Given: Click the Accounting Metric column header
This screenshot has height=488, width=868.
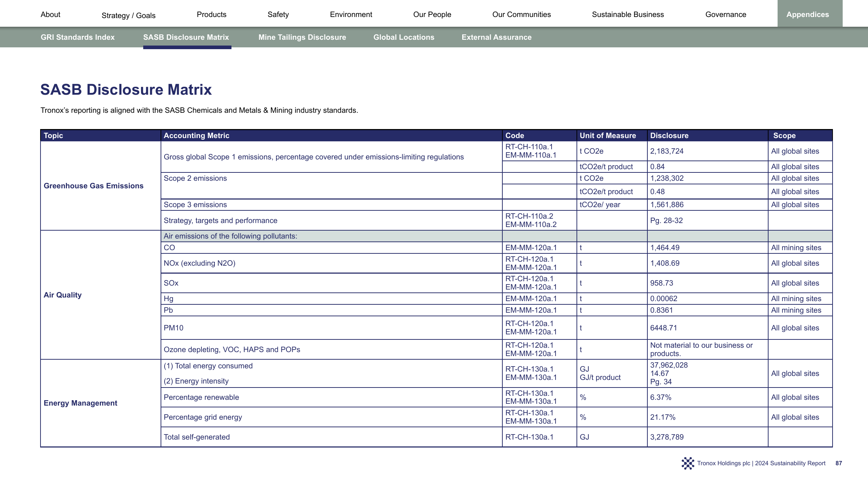Looking at the screenshot, I should [331, 136].
